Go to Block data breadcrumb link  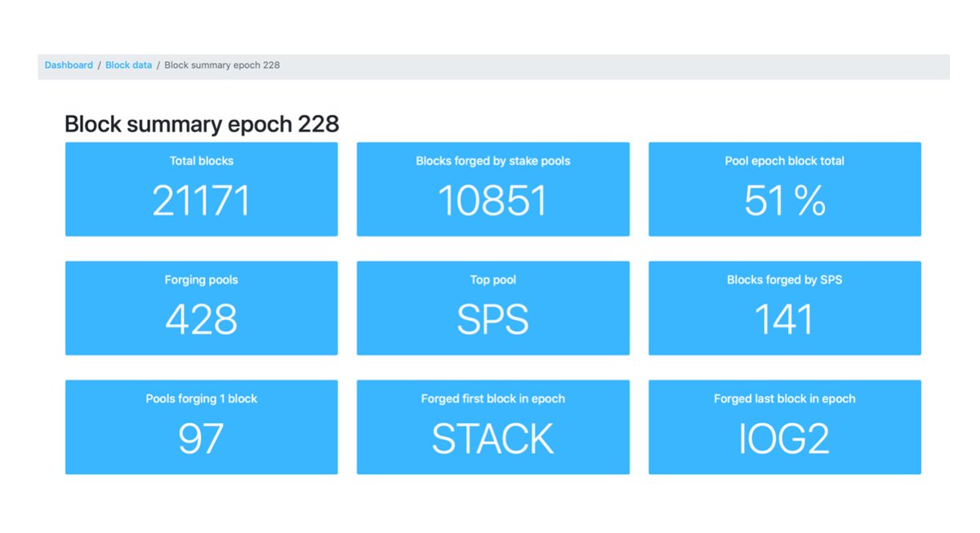(128, 65)
